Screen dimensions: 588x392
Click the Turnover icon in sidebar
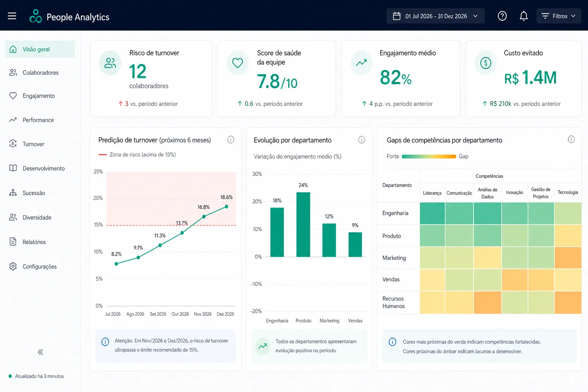click(13, 144)
